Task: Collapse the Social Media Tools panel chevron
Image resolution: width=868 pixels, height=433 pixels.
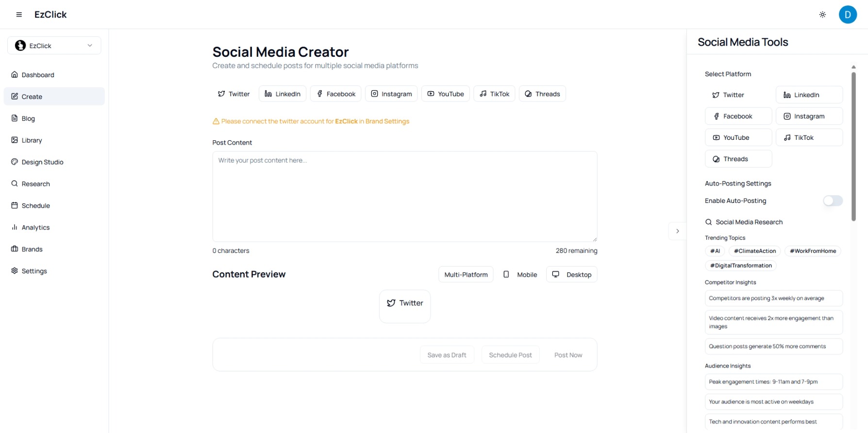Action: [677, 231]
